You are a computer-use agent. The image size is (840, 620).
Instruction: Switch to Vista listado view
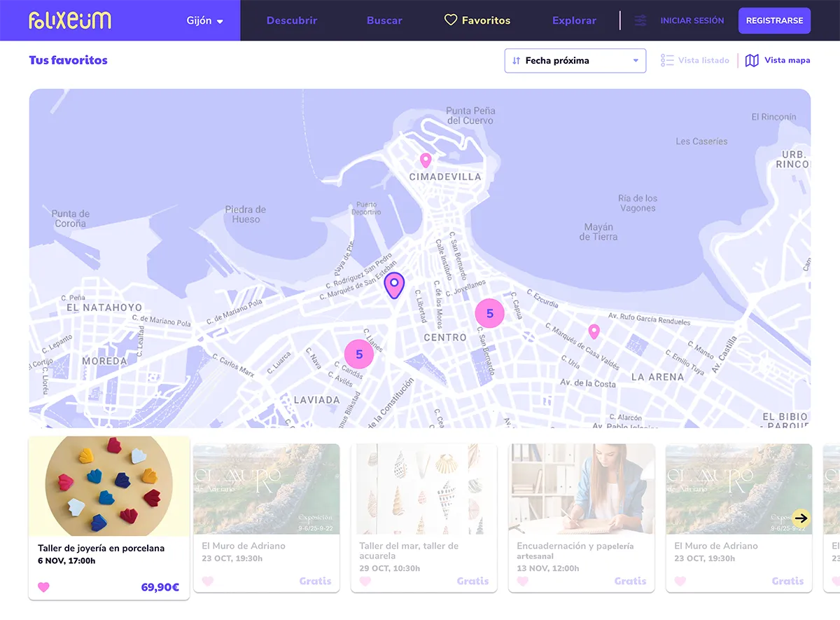tap(695, 61)
